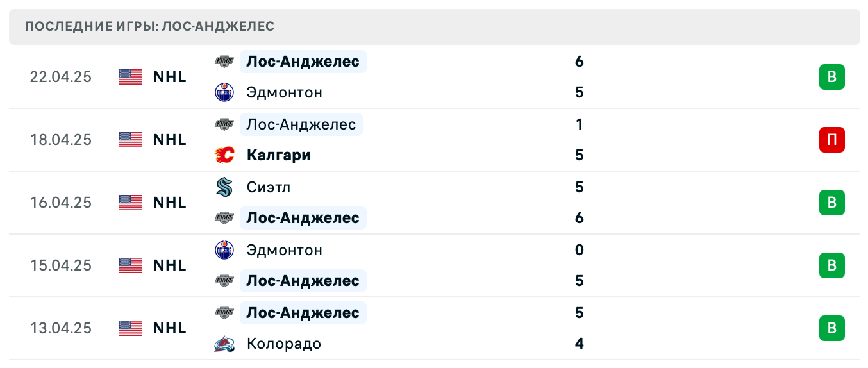The image size is (868, 368).
Task: Click the Эдмонтон team name in the 15.04.25 game
Action: [x=284, y=250]
